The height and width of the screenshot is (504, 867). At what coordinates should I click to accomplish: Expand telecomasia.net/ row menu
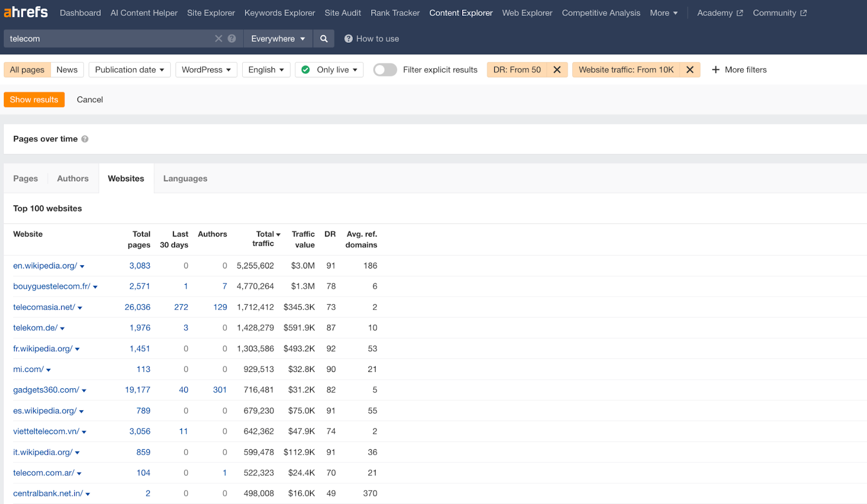click(x=80, y=308)
